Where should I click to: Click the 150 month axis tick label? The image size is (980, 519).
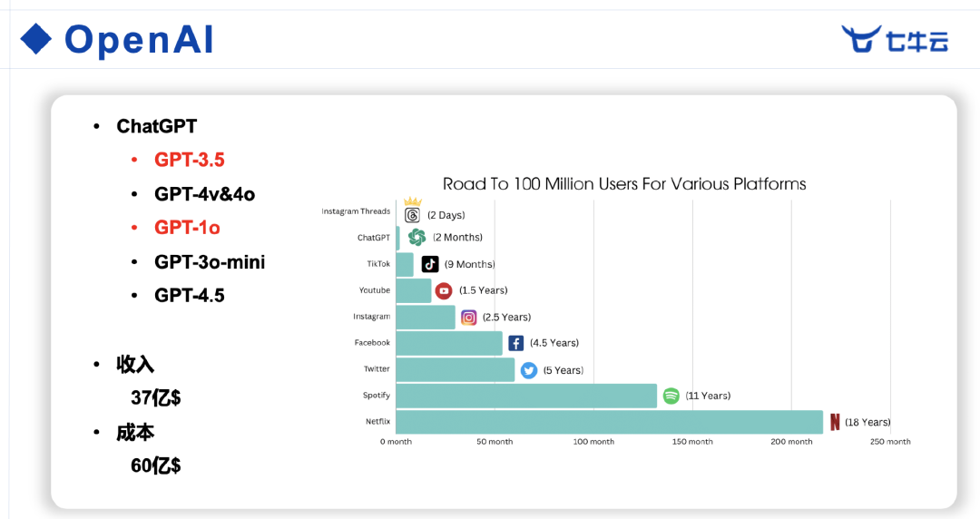[692, 442]
